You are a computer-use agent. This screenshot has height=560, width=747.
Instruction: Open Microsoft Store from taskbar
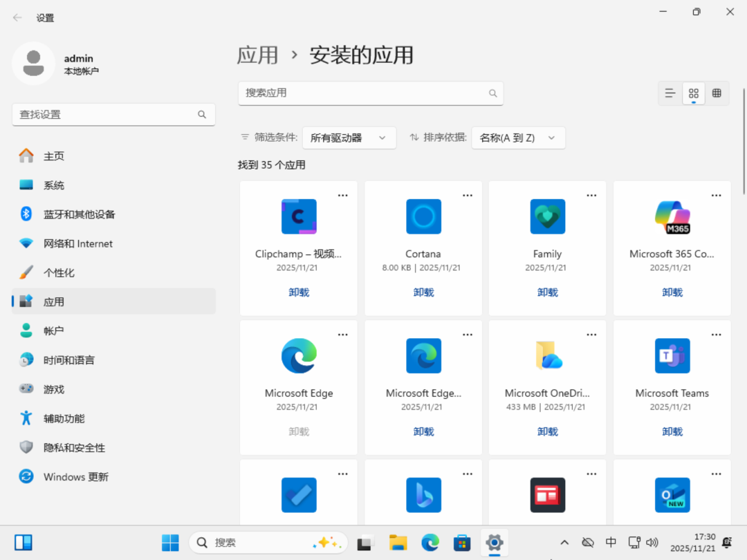461,543
